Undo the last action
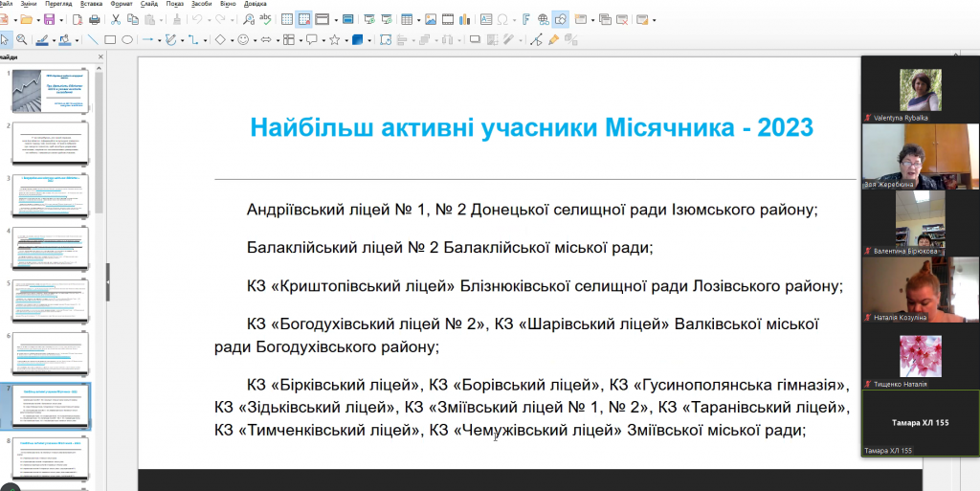This screenshot has height=491, width=980. (197, 20)
